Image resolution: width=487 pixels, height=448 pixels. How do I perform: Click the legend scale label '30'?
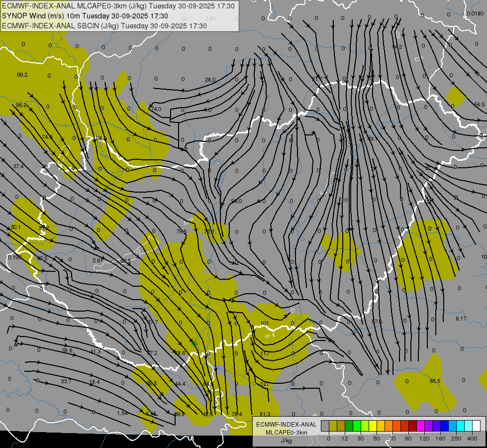[361, 439]
